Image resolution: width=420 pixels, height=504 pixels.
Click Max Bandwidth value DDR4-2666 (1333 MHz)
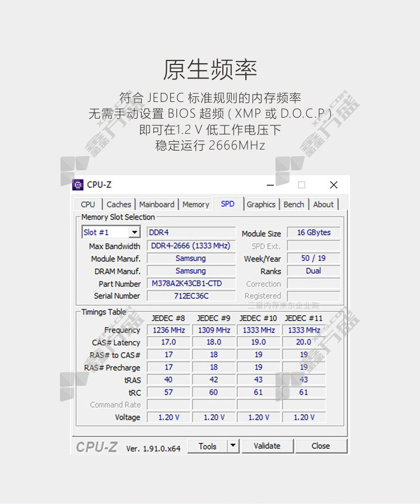point(191,246)
